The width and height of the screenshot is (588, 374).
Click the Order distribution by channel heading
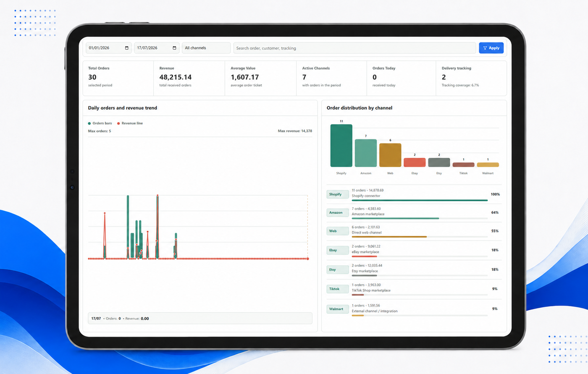(360, 108)
